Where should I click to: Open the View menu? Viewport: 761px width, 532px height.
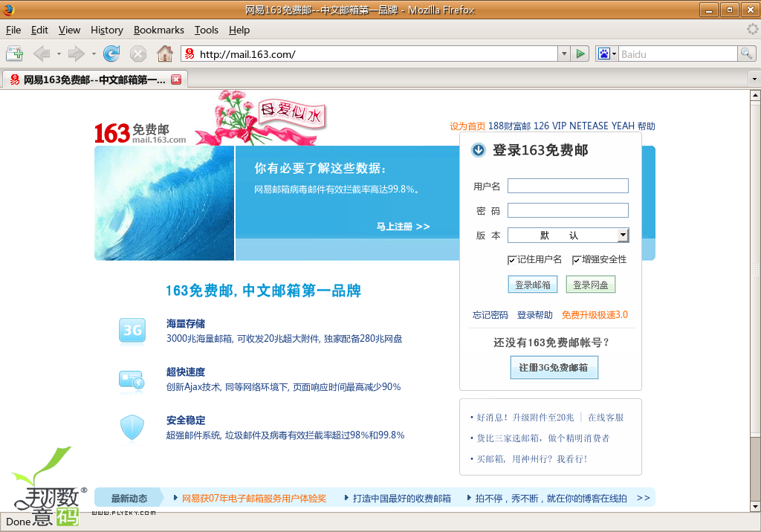(69, 30)
